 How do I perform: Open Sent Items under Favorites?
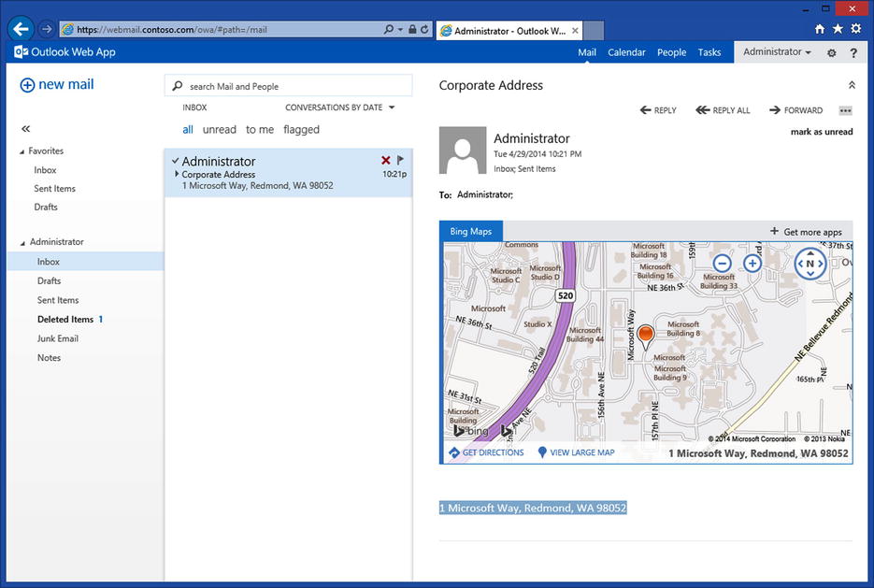(x=54, y=189)
